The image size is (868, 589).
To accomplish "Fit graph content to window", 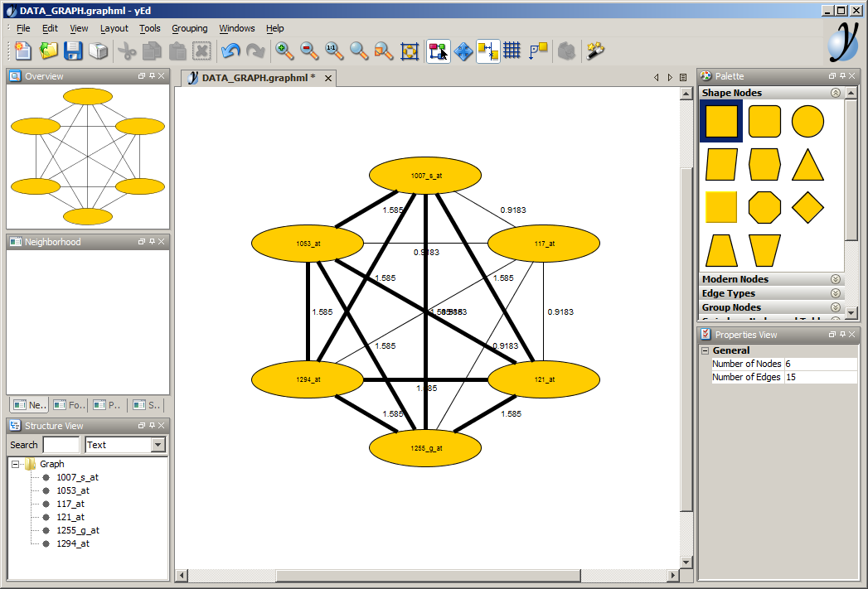I will point(409,51).
